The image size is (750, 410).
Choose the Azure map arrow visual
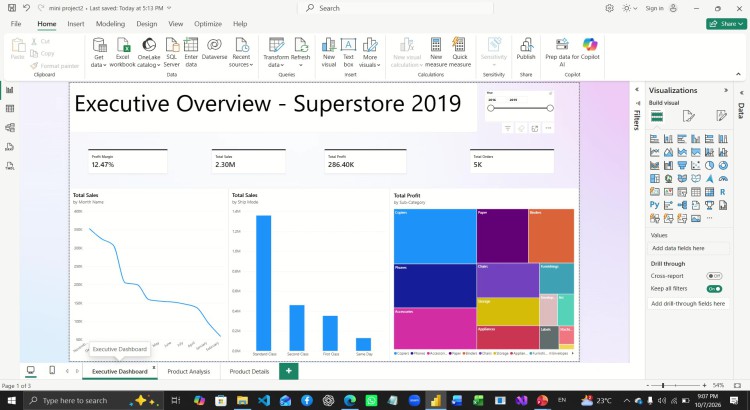(x=709, y=179)
